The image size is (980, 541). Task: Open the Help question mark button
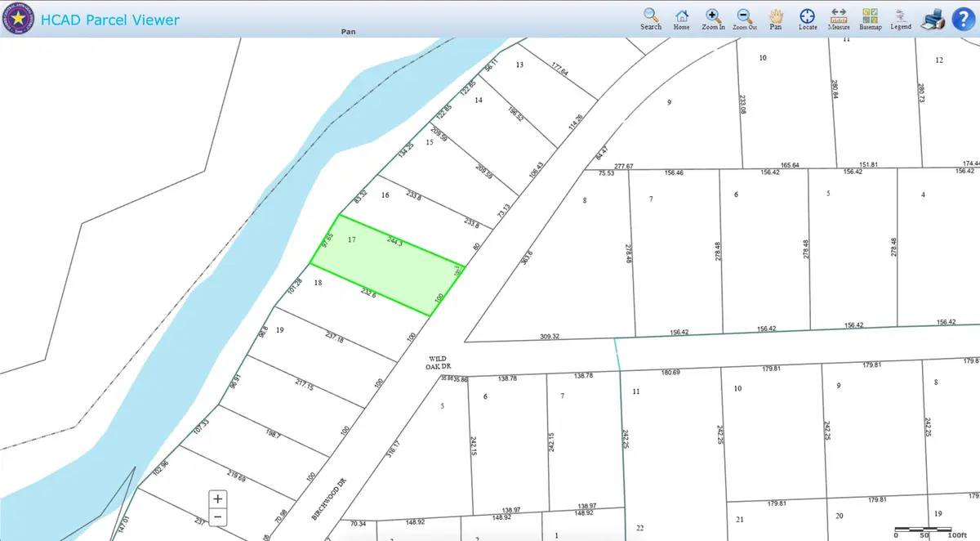964,18
